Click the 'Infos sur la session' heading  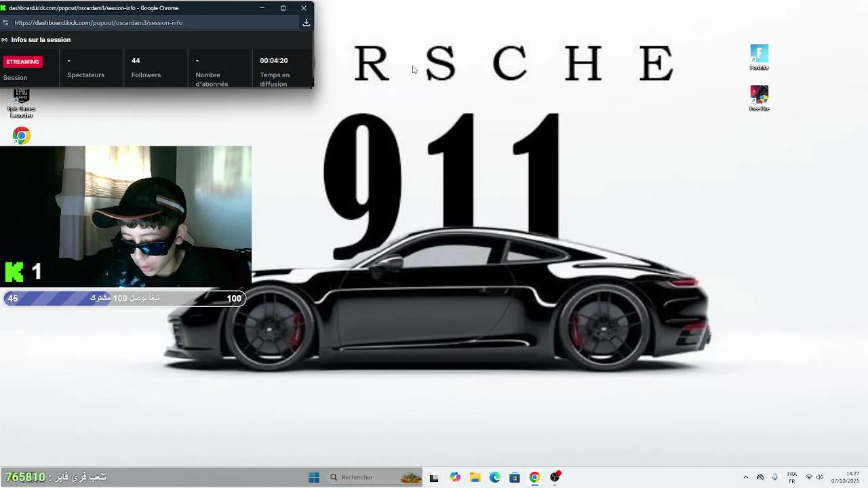[x=41, y=40]
